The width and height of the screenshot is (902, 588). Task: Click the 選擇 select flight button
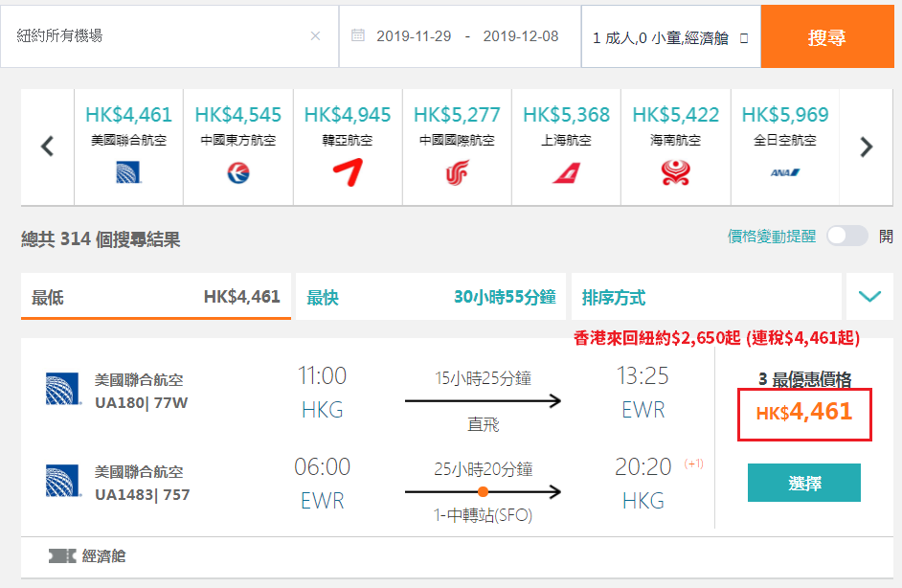tap(804, 483)
